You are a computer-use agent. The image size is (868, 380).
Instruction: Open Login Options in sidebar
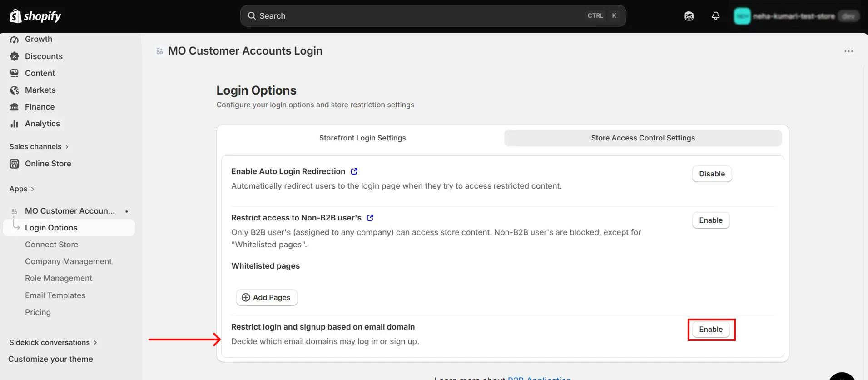tap(69, 228)
